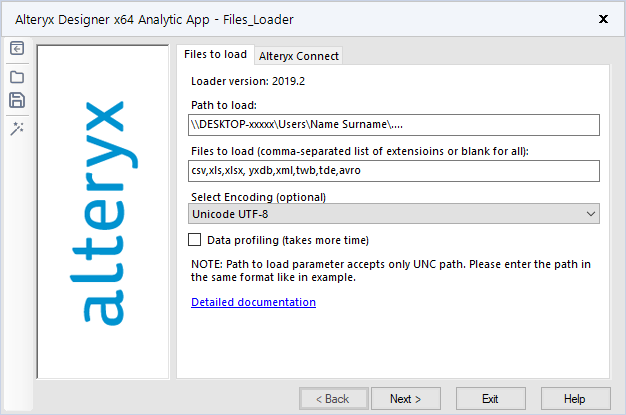This screenshot has height=415, width=626.
Task: Open the Detailed documentation link
Action: (x=253, y=302)
